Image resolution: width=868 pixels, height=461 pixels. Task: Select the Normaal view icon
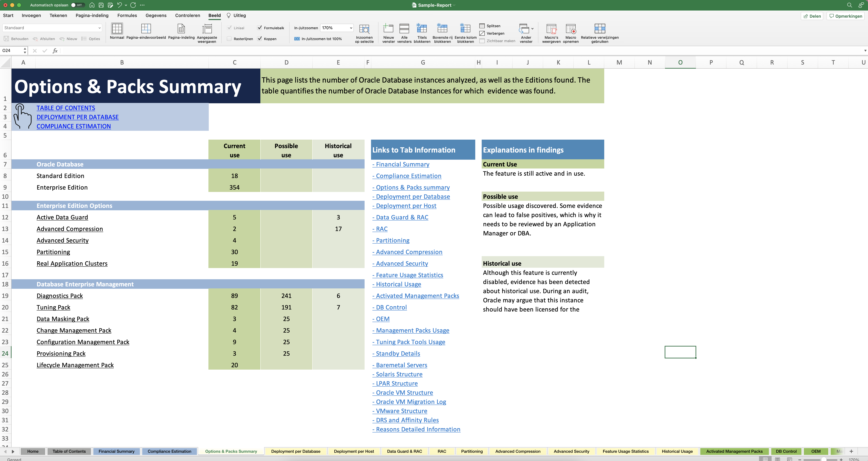(x=117, y=31)
